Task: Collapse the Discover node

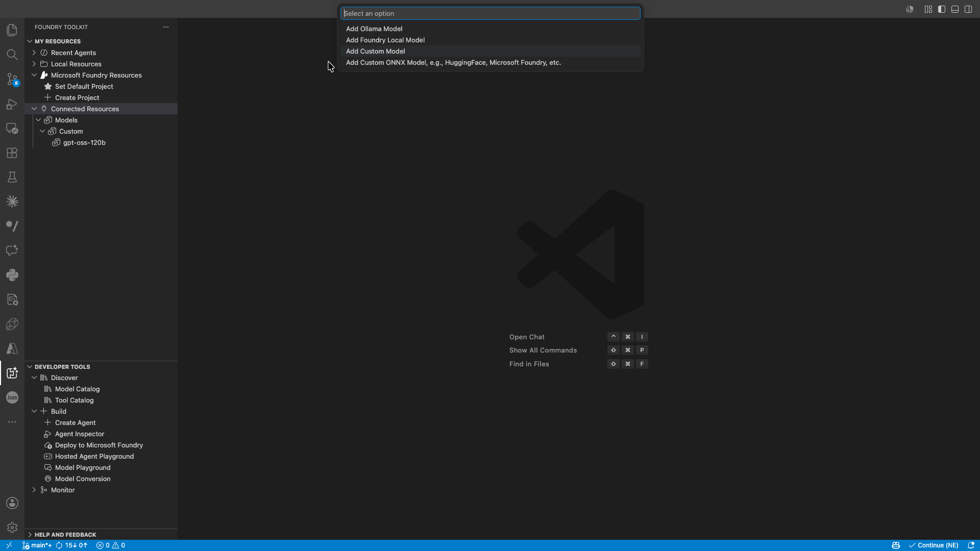Action: coord(34,378)
